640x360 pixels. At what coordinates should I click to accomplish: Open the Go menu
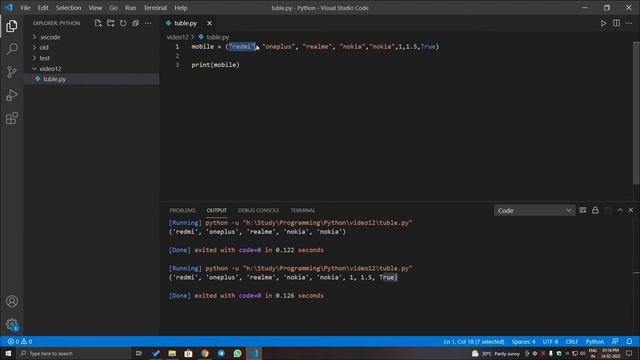pos(113,8)
